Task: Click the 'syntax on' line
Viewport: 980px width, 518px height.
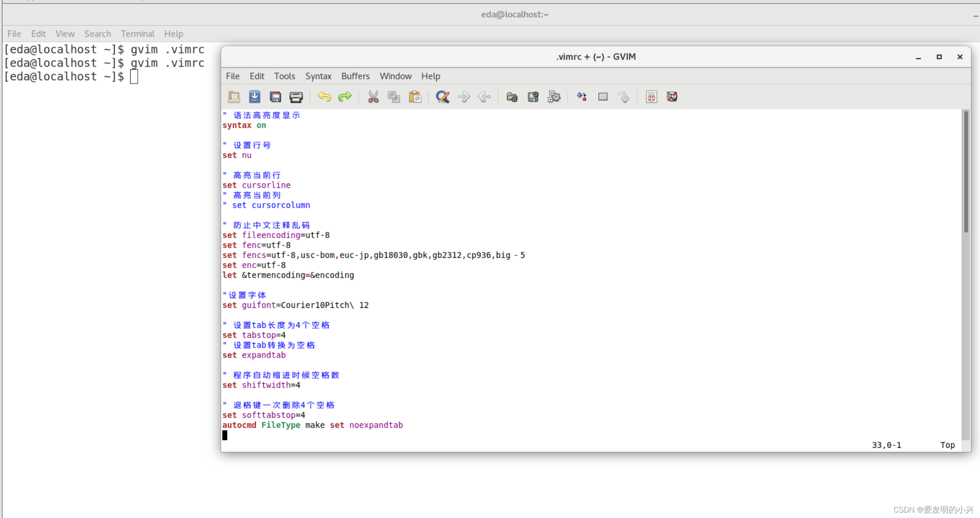Action: click(x=244, y=125)
